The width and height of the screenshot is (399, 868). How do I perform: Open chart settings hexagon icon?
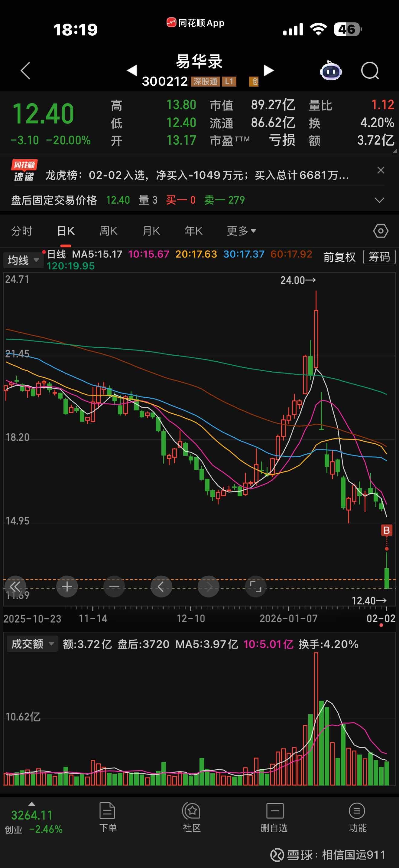(x=381, y=231)
